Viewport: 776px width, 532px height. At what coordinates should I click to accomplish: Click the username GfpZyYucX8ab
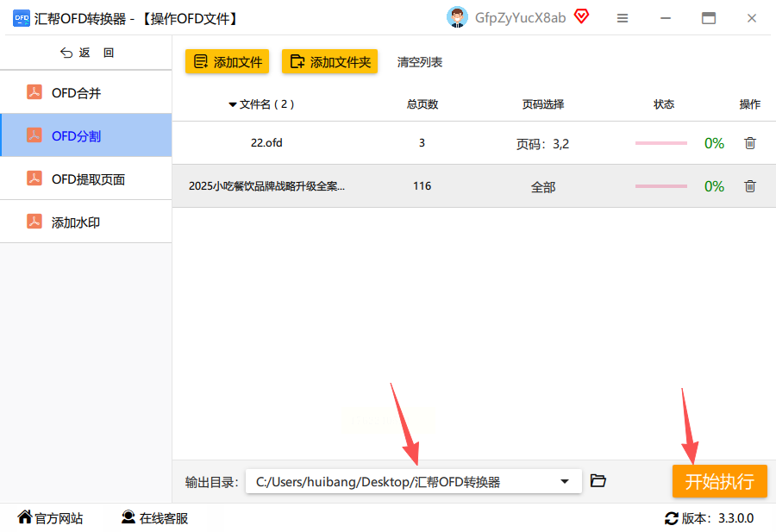520,18
